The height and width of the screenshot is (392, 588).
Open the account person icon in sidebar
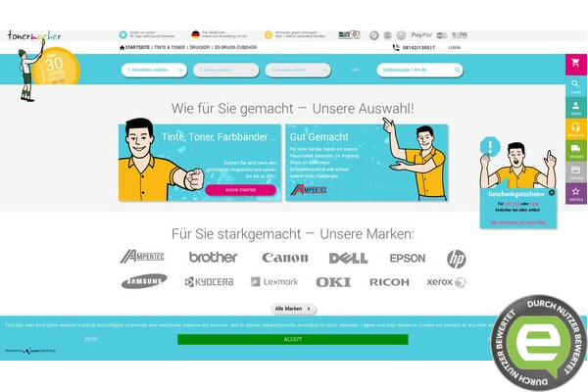(575, 108)
